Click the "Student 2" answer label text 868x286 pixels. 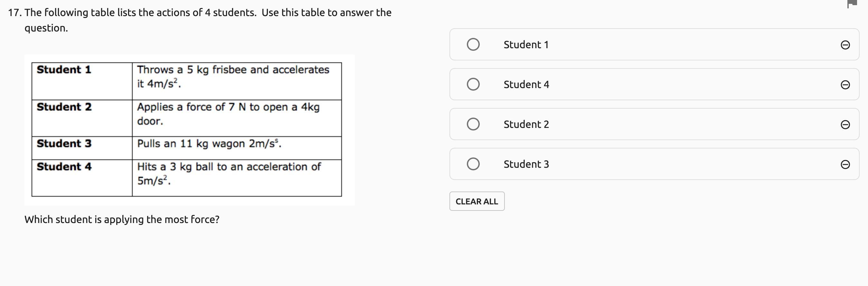click(x=526, y=124)
